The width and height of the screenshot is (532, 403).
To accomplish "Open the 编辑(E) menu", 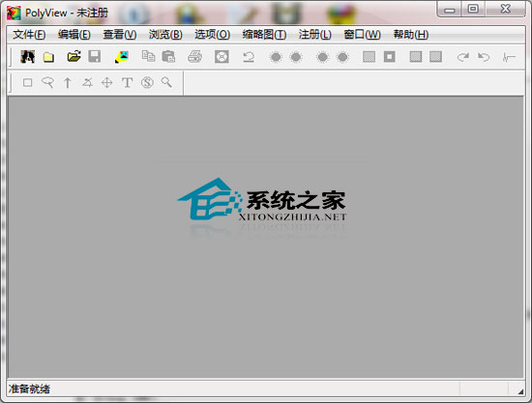I will point(74,34).
